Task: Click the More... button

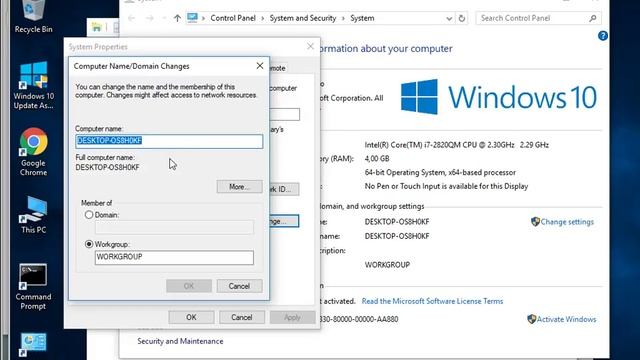Action: click(x=240, y=187)
